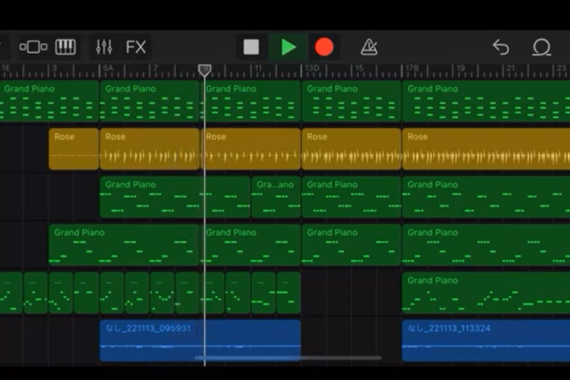570x380 pixels.
Task: Select the playhead marker on the ruler
Action: pos(205,70)
